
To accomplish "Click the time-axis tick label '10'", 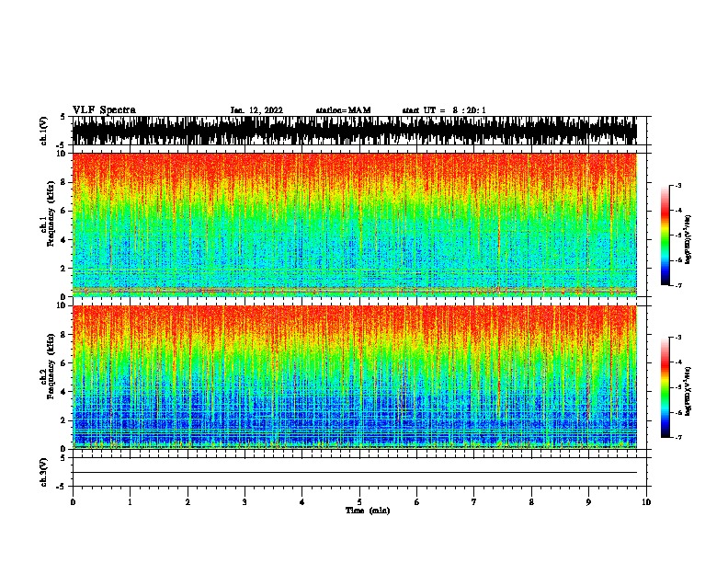I will pyautogui.click(x=646, y=502).
